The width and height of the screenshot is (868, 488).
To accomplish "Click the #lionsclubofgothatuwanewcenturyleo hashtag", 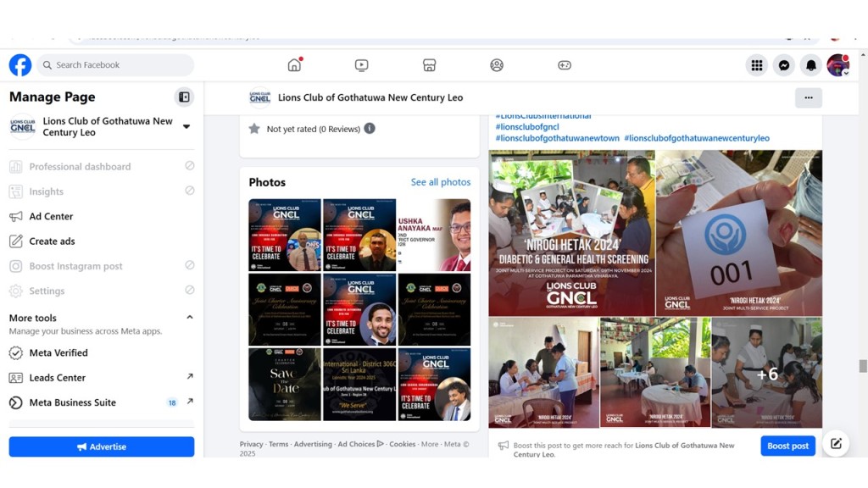I will pos(697,138).
